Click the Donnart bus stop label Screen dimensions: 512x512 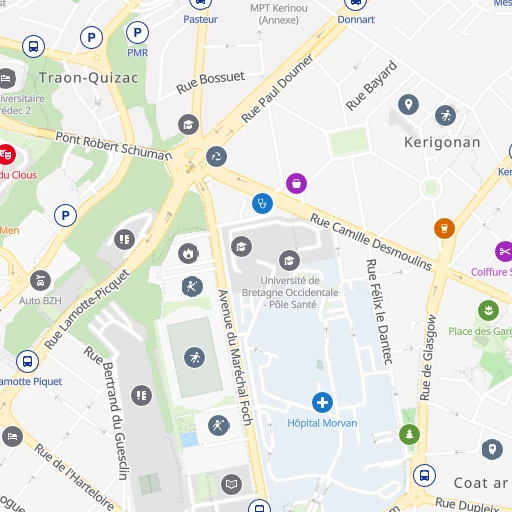coord(356,19)
